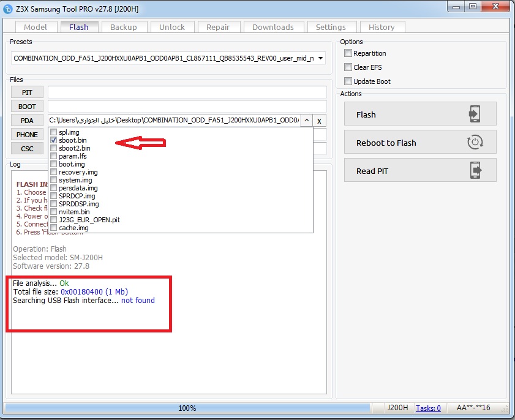515x420 pixels.
Task: Click the PDA file button
Action: click(x=27, y=121)
